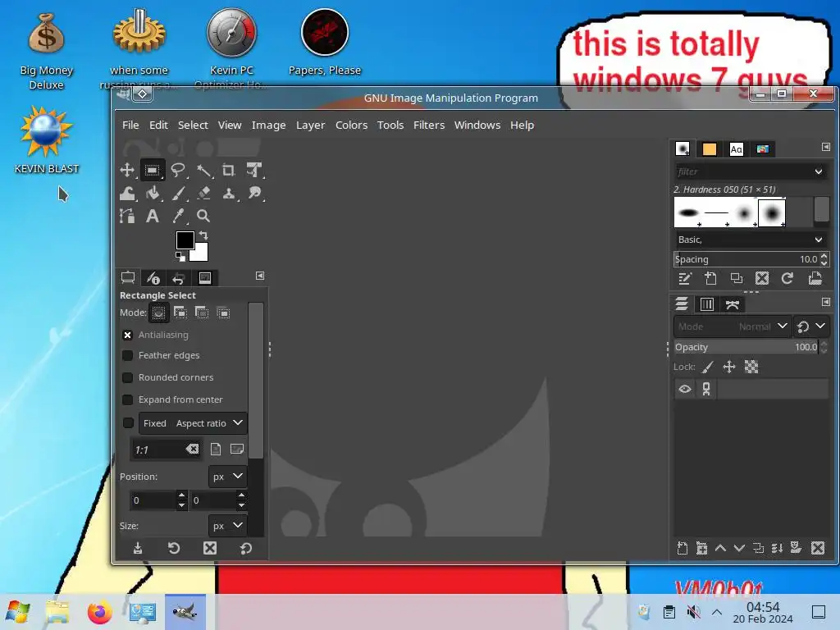Select the Move tool
The height and width of the screenshot is (630, 840).
point(127,171)
